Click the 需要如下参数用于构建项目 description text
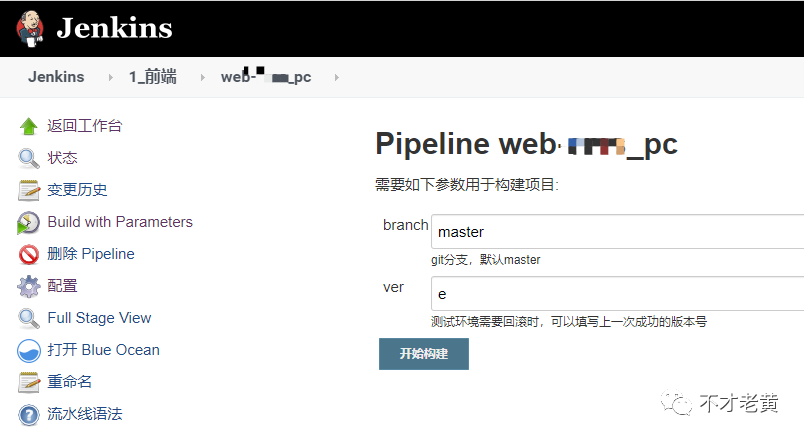804x438 pixels. point(467,185)
